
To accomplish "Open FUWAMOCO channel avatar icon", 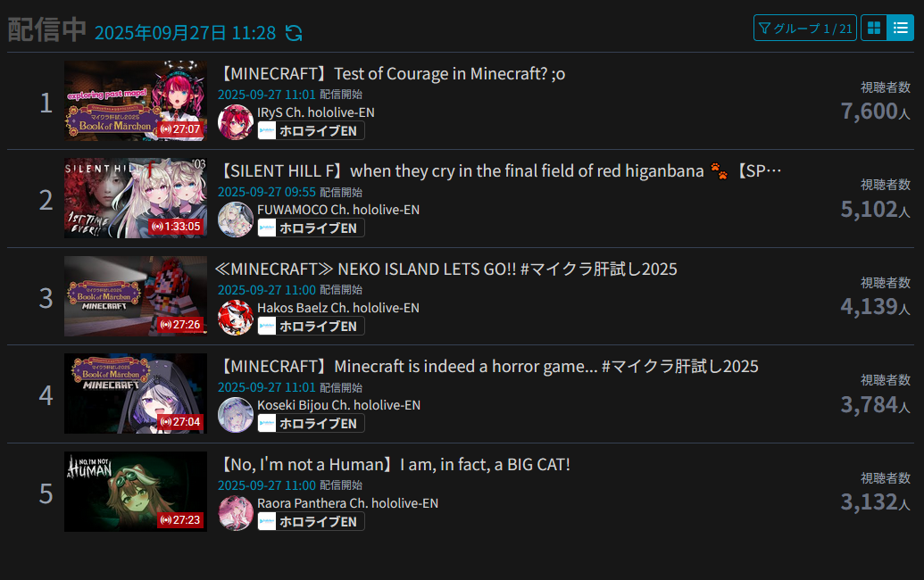I will 236,220.
